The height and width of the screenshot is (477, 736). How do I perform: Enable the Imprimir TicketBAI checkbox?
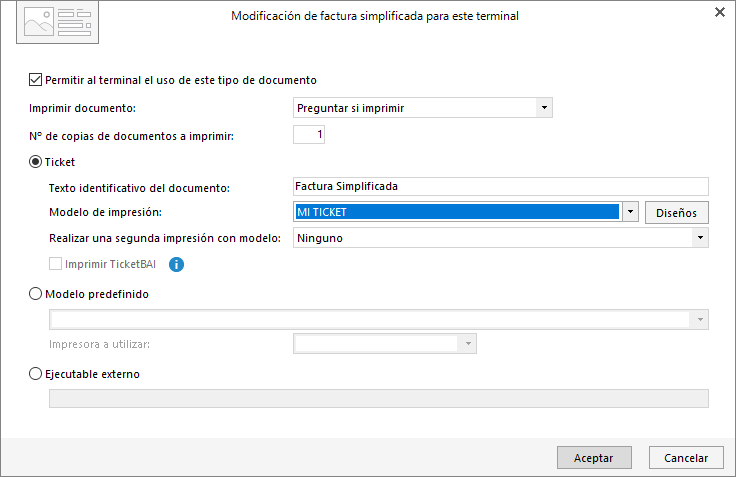click(55, 264)
